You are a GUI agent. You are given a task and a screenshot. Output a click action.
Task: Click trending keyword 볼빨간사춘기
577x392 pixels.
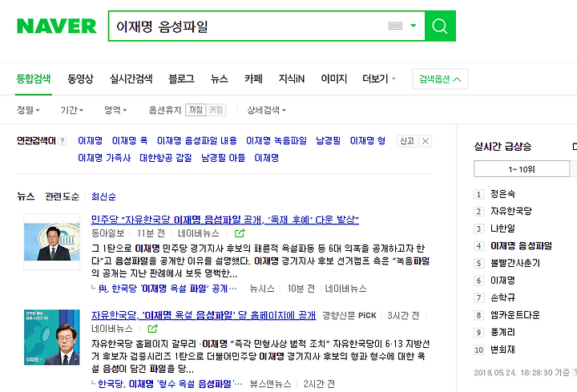click(515, 263)
